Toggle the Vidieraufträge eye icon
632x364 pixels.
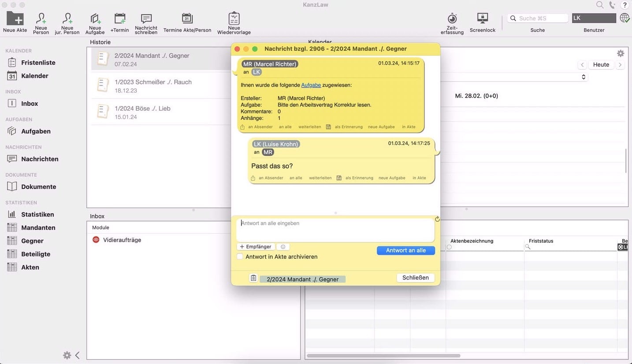[96, 240]
